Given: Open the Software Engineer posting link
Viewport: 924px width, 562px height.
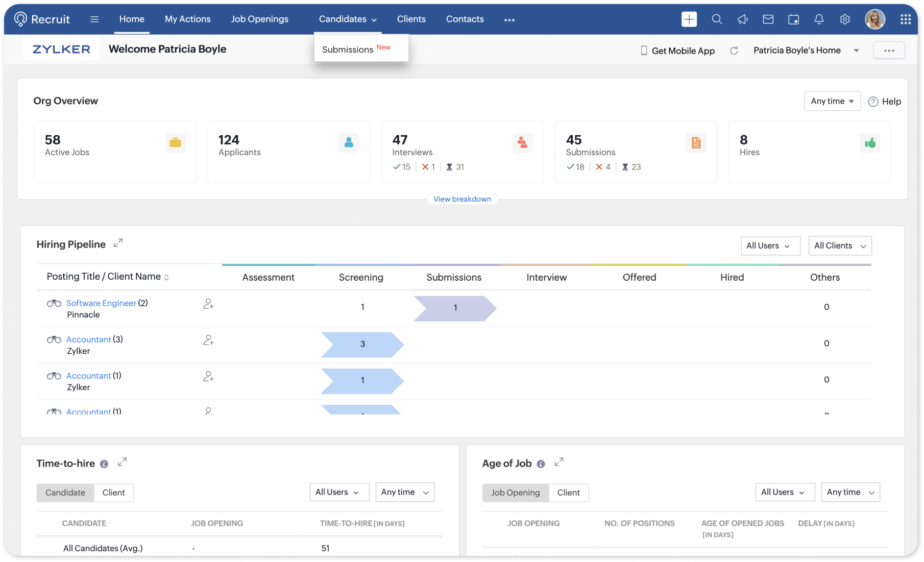Looking at the screenshot, I should [x=101, y=303].
